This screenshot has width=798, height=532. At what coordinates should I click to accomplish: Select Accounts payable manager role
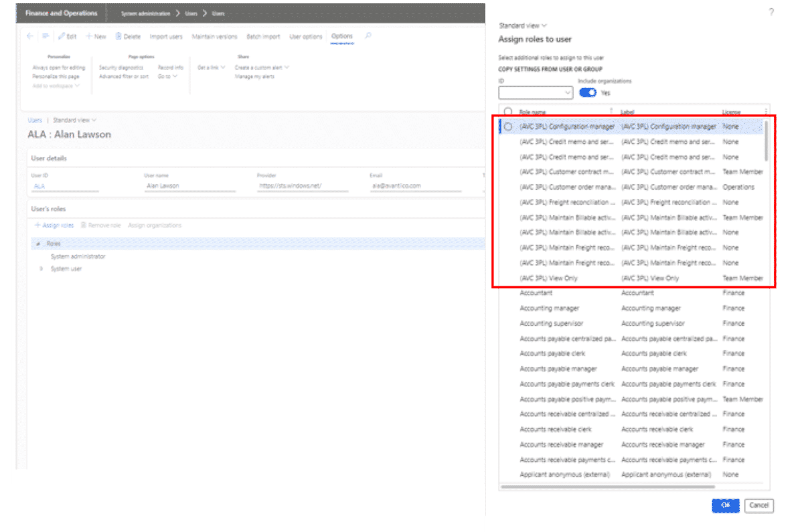point(631,369)
